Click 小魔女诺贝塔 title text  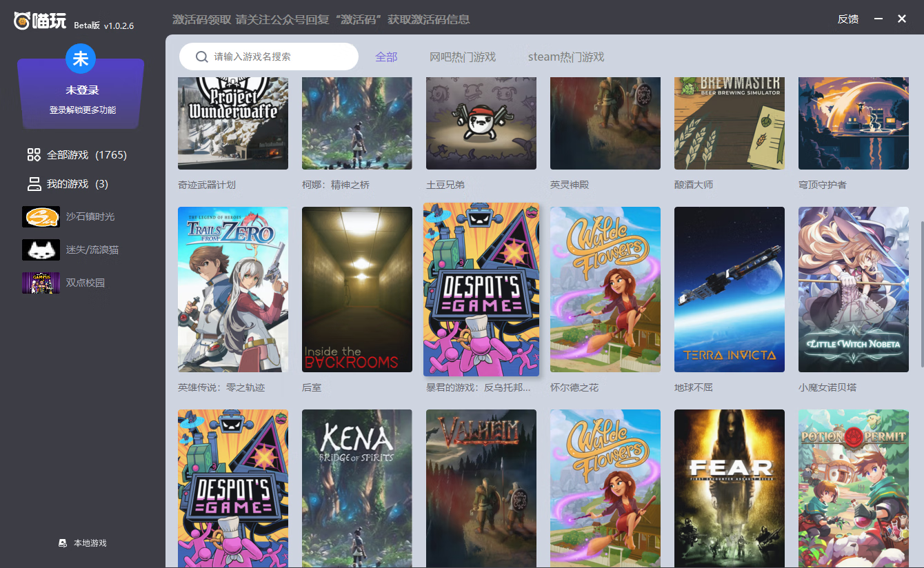pyautogui.click(x=827, y=387)
